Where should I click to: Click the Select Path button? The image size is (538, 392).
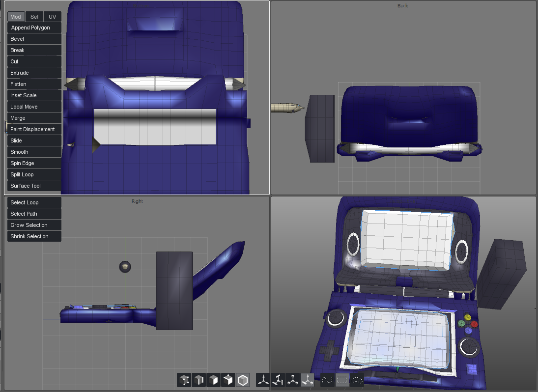pos(34,214)
